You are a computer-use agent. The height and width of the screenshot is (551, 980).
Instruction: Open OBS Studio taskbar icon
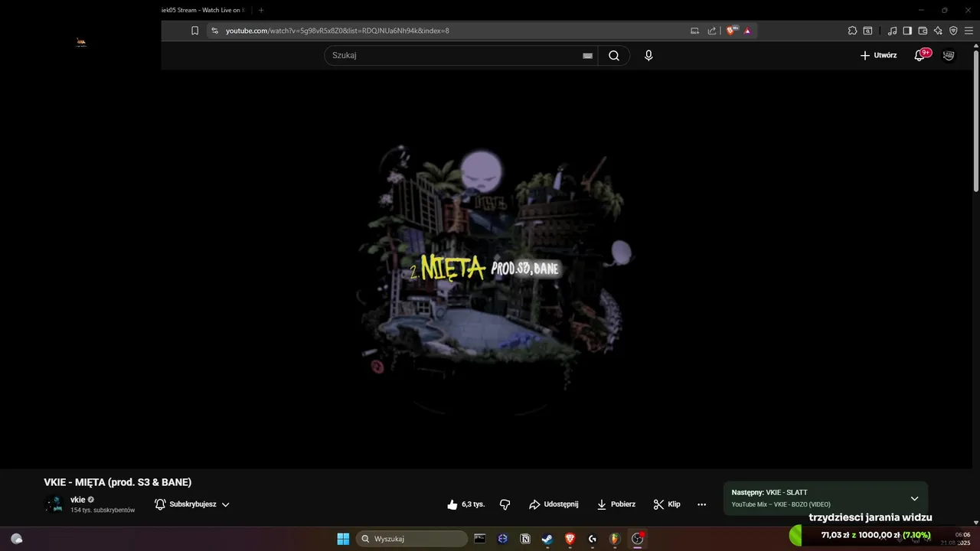click(x=637, y=539)
